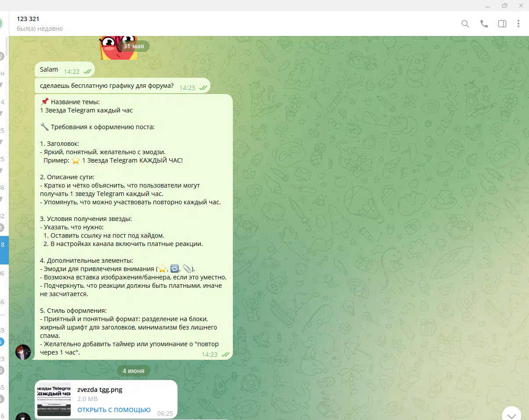This screenshot has height=420, width=529.
Task: Minimize the Telegram window
Action: (x=488, y=5)
